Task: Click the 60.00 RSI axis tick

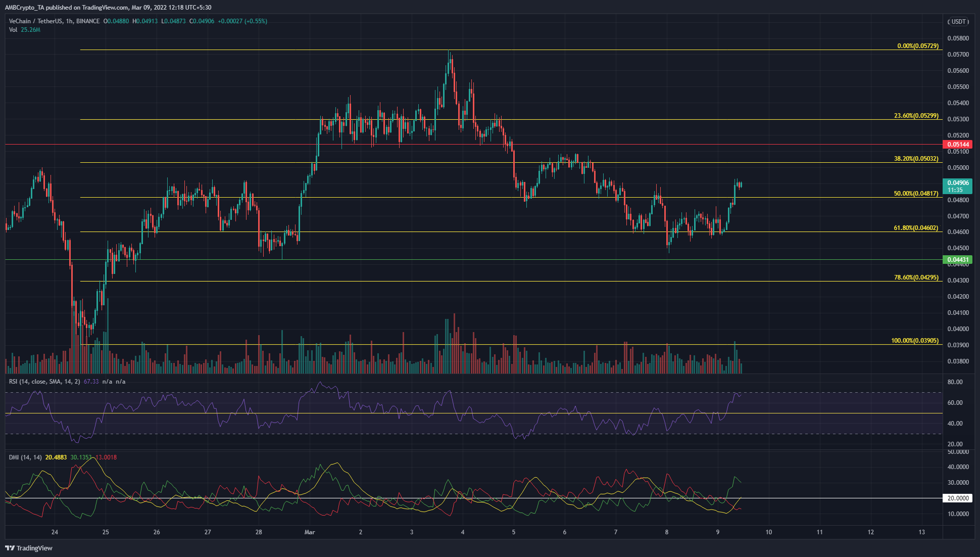Action: pos(955,403)
